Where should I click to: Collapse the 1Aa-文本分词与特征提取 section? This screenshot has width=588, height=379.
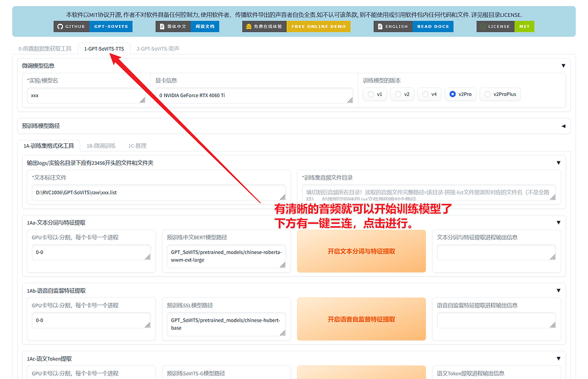coord(558,223)
